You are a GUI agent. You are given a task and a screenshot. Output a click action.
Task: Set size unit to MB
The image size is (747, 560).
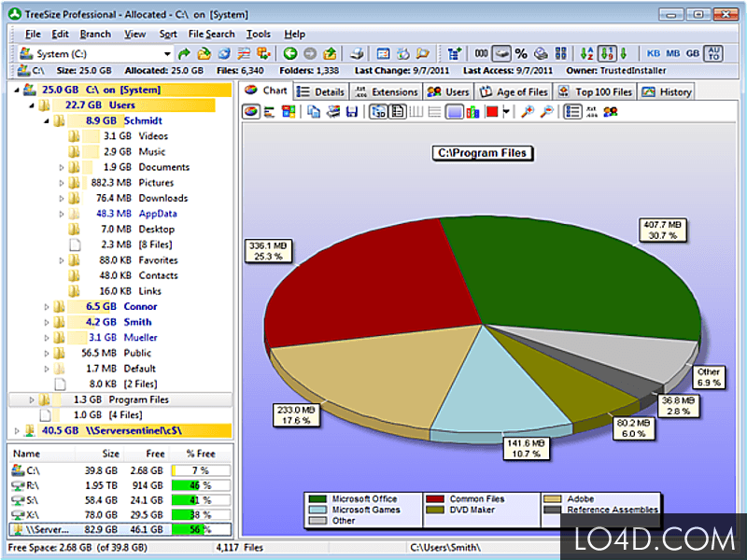[672, 53]
